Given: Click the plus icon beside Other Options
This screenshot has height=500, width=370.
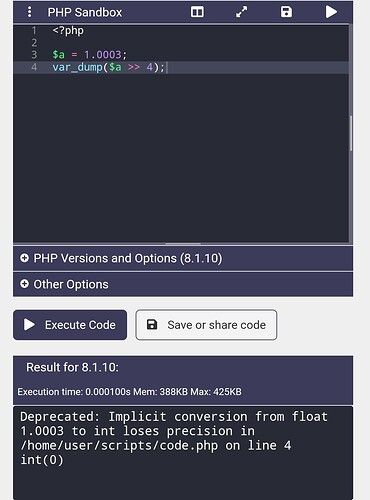Looking at the screenshot, I should coord(24,284).
